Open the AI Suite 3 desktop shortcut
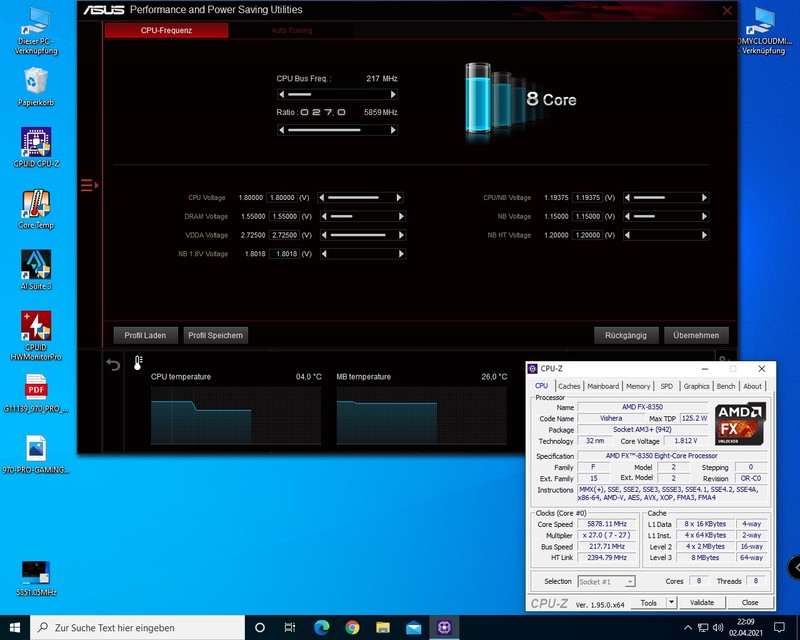 click(36, 268)
